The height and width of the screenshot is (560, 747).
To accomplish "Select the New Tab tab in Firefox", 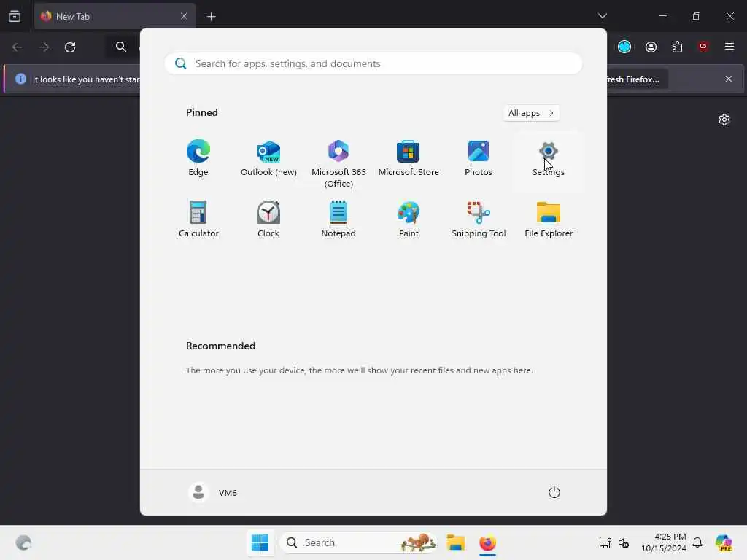I will [x=115, y=16].
